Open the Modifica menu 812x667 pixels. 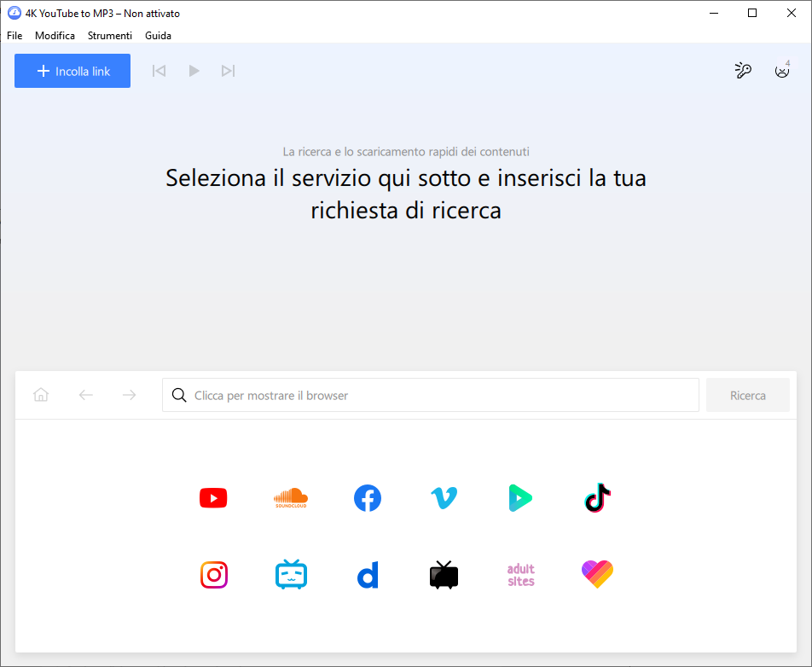point(55,35)
